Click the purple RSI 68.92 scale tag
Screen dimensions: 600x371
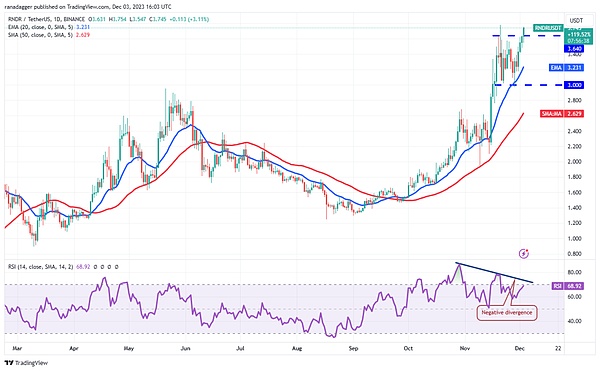coord(567,286)
